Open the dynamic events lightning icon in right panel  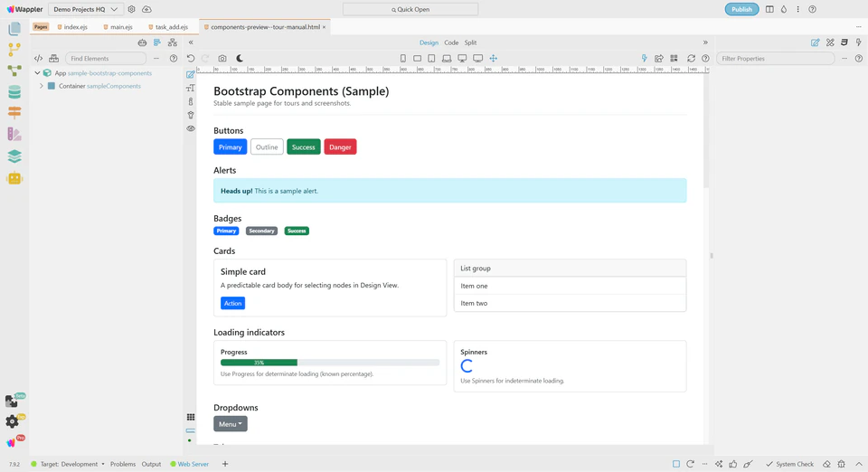[x=859, y=42]
